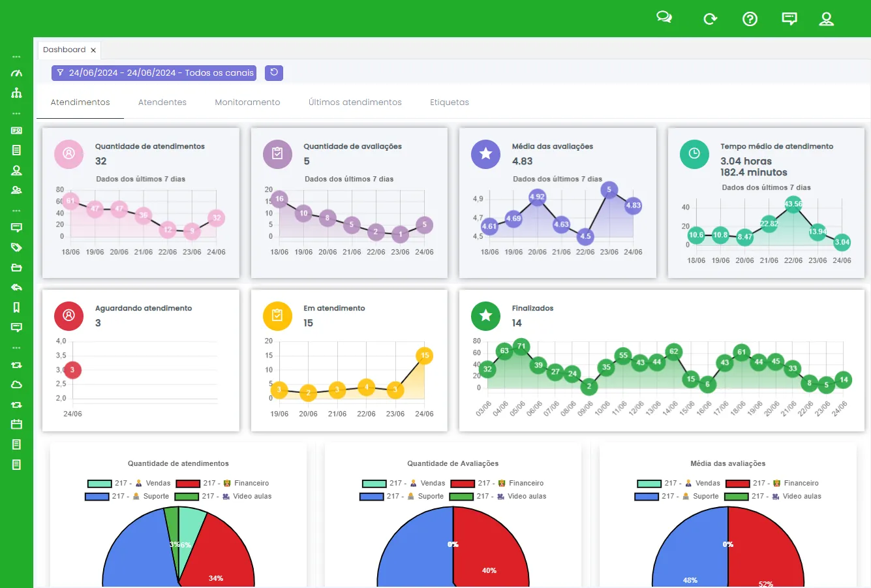Click the refresh arrow icon in header
871x588 pixels.
[x=710, y=19]
